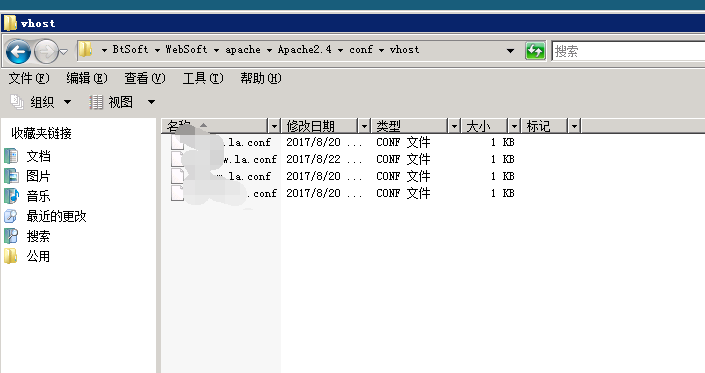
Task: Open 图片 in favorite links
Action: pos(38,176)
